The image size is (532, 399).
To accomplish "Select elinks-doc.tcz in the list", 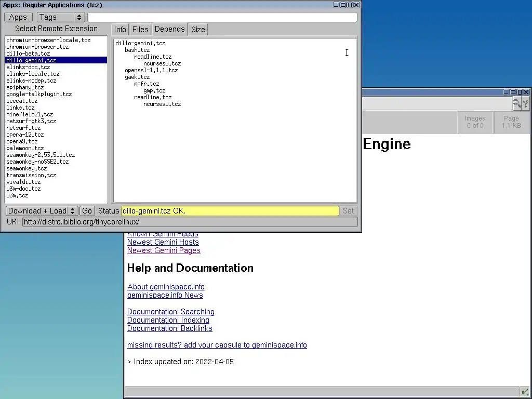I will point(56,67).
